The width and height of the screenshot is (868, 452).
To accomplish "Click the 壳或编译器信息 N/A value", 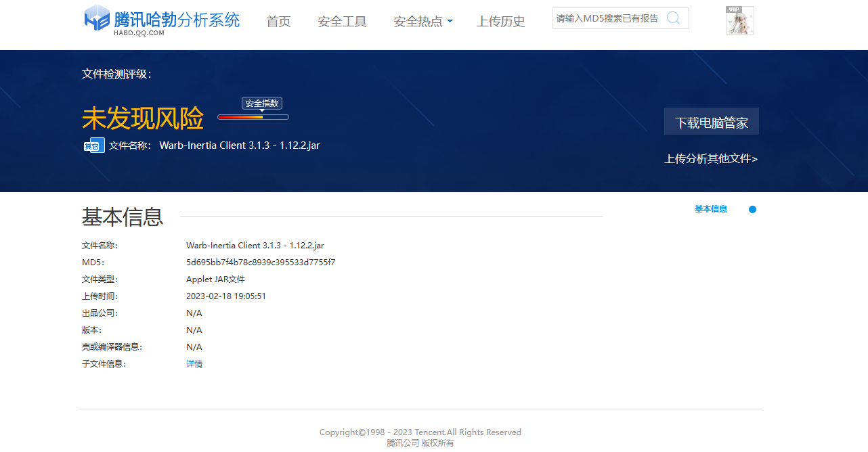I will tap(194, 347).
